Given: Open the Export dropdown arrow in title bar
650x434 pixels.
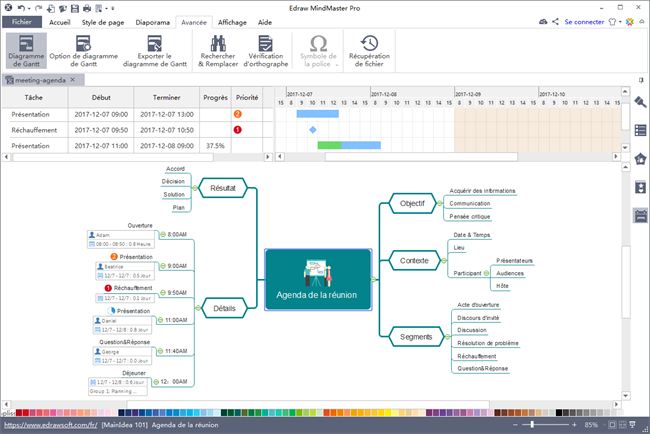Looking at the screenshot, I should 106,8.
